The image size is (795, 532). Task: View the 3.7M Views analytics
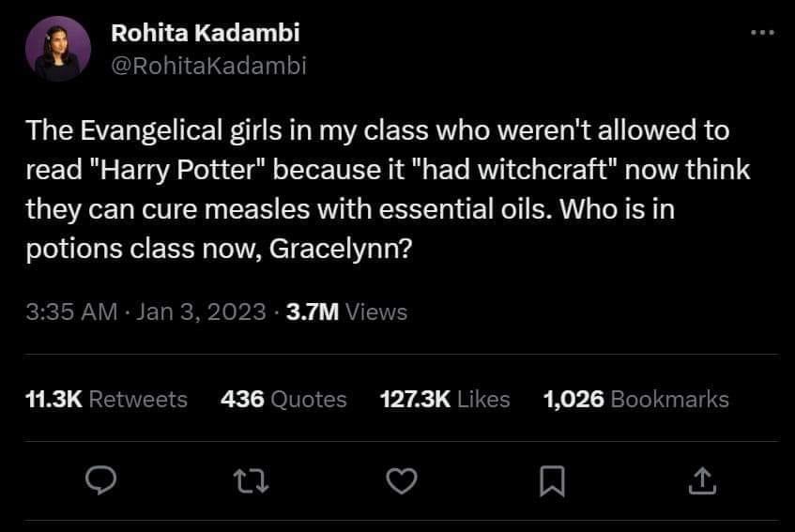click(346, 312)
